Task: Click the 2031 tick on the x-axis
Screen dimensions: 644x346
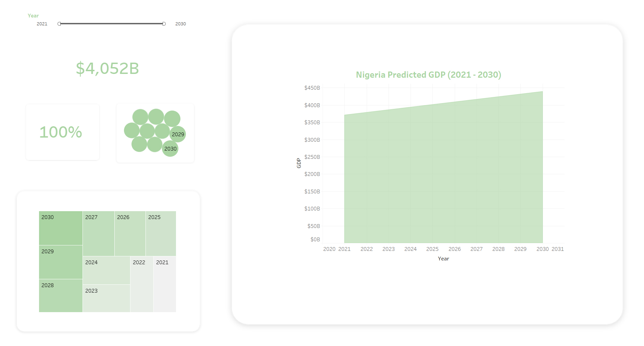Action: coord(558,249)
